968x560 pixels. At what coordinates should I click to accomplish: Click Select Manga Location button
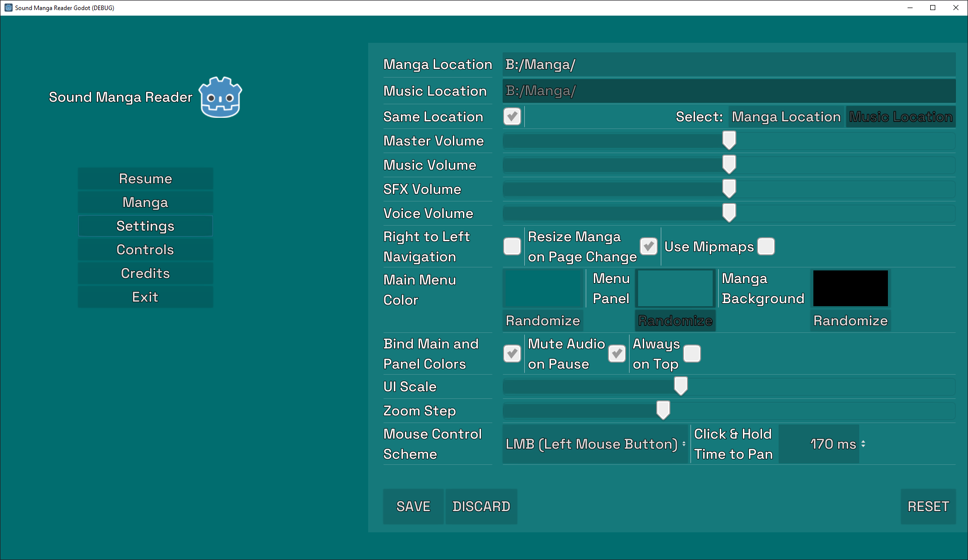pos(786,117)
